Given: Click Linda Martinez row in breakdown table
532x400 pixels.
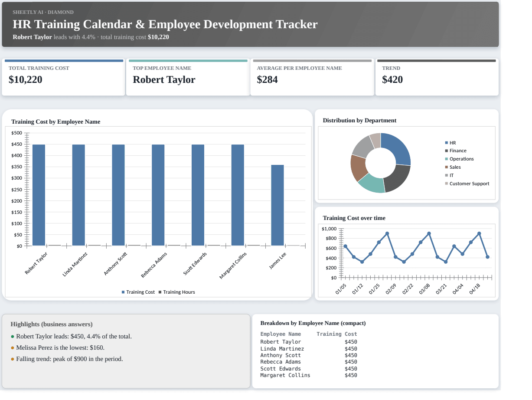Looking at the screenshot, I should 309,349.
